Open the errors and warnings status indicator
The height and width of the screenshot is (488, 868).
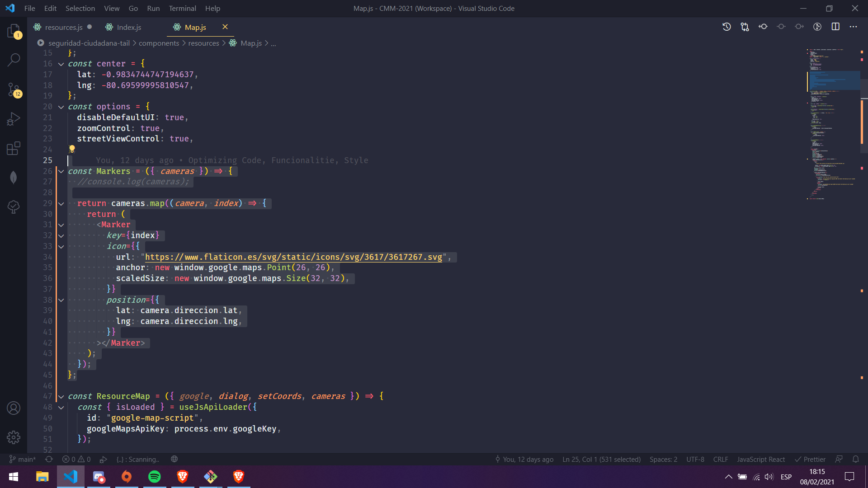pyautogui.click(x=76, y=459)
